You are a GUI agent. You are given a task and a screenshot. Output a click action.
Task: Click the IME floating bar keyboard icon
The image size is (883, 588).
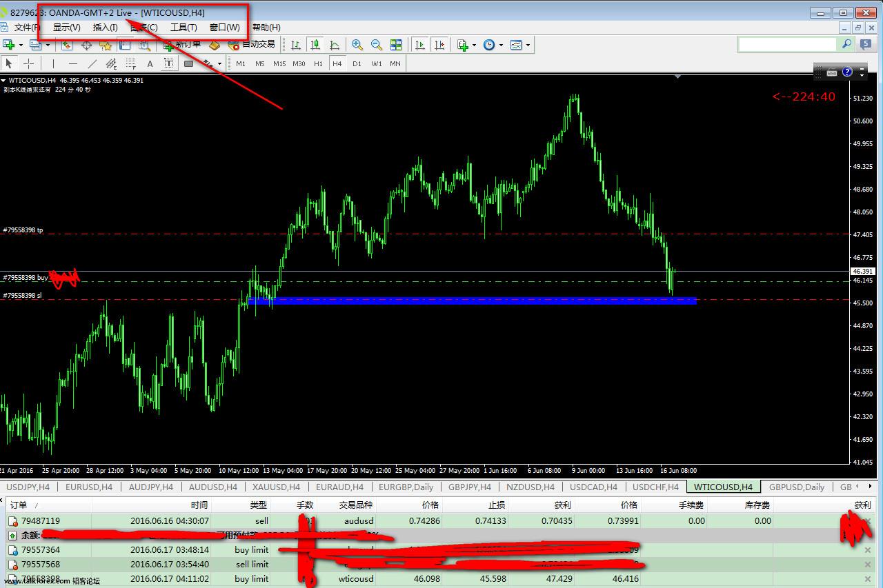[x=832, y=72]
